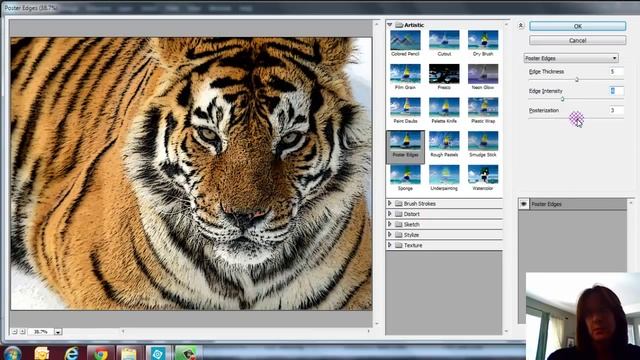Expand the Distort filter folder
640x360 pixels.
[x=390, y=214]
